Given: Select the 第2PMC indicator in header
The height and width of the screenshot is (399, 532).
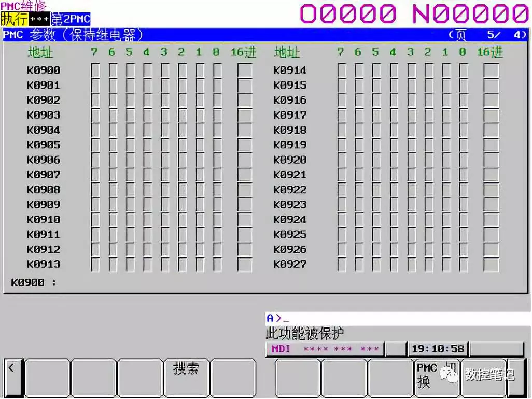Looking at the screenshot, I should tap(71, 20).
